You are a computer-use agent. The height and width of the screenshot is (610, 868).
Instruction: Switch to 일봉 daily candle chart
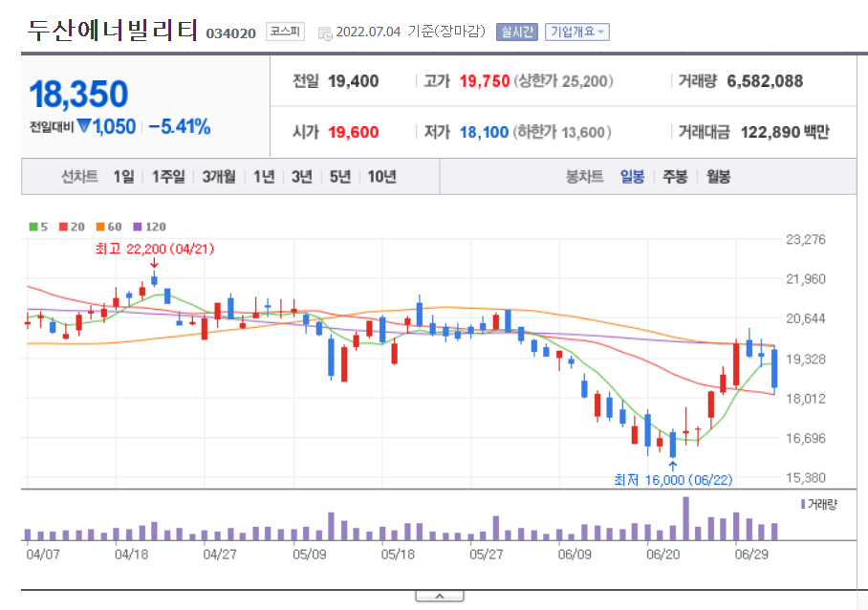632,177
